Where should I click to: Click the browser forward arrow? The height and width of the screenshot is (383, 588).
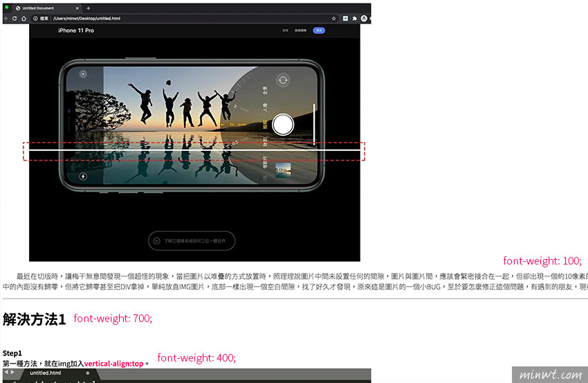pyautogui.click(x=5, y=19)
